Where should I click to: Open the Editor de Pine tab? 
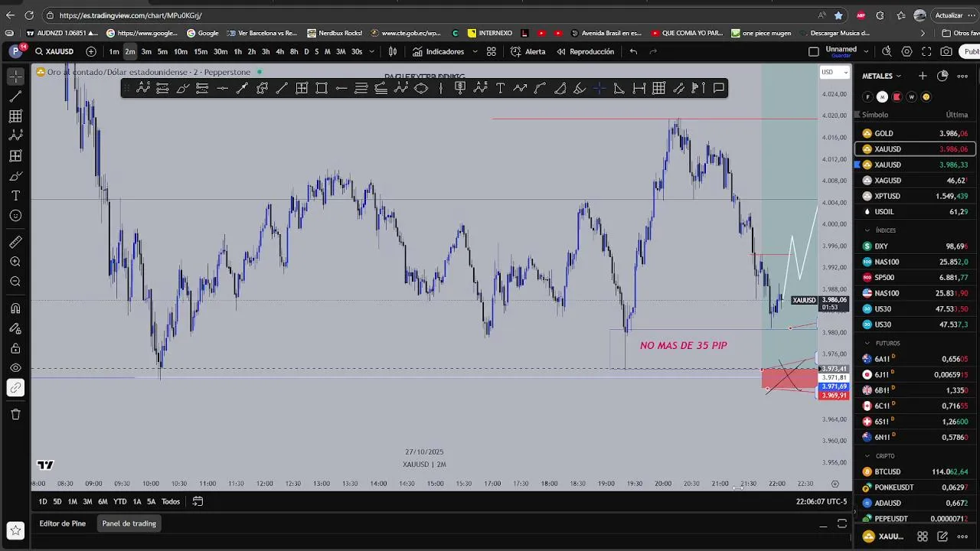click(63, 523)
